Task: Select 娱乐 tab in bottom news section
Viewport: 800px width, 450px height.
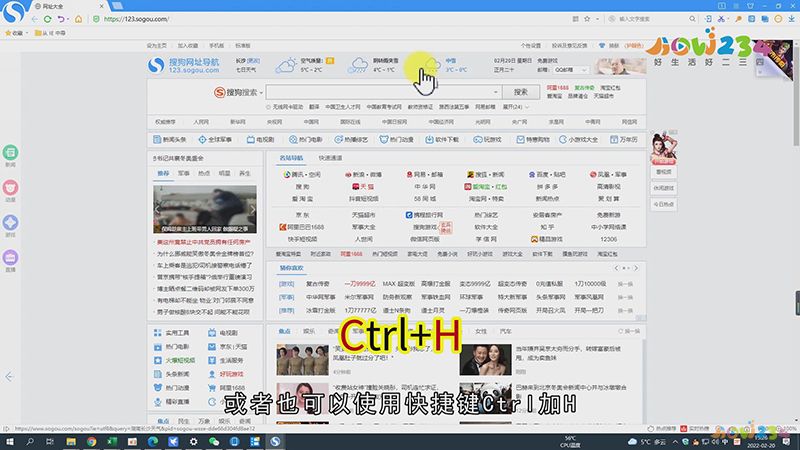Action: pos(309,331)
